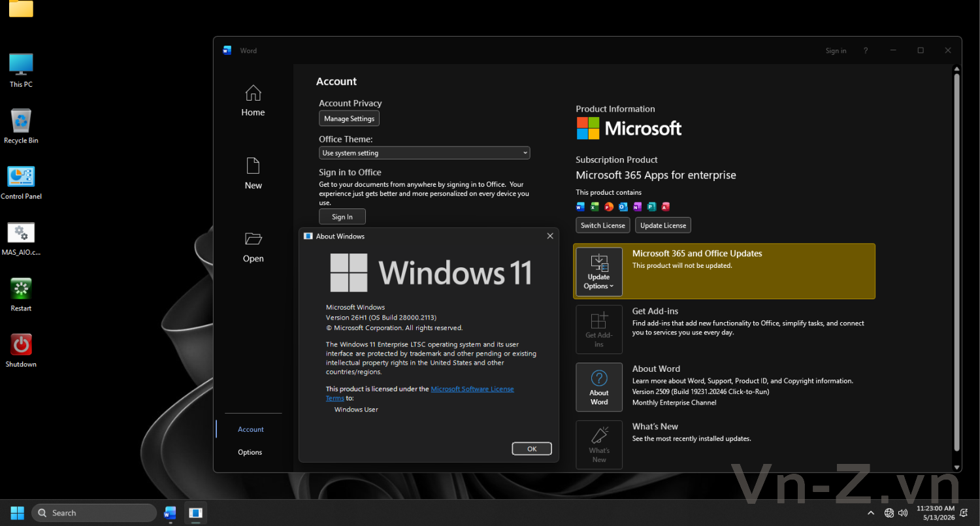Open the What's New button
Viewport: 980px width, 526px height.
pos(599,445)
